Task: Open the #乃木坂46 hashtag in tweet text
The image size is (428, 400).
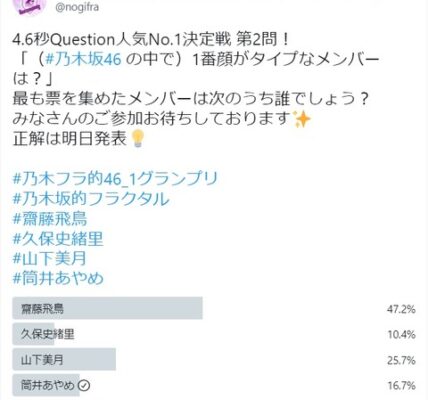Action: (83, 59)
